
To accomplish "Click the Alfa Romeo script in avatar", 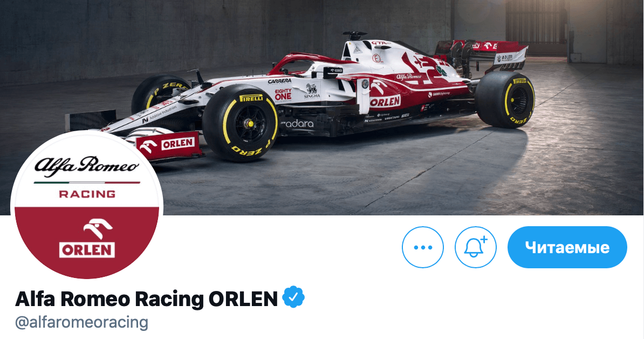I will 87,165.
